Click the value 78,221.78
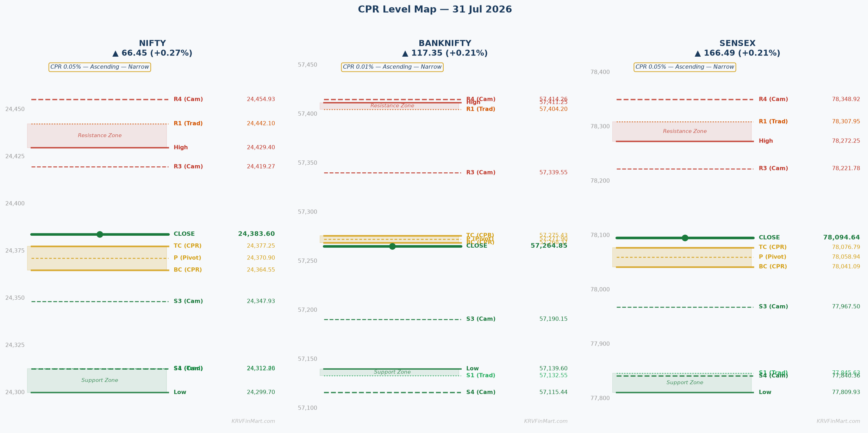The width and height of the screenshot is (868, 433). tap(846, 168)
